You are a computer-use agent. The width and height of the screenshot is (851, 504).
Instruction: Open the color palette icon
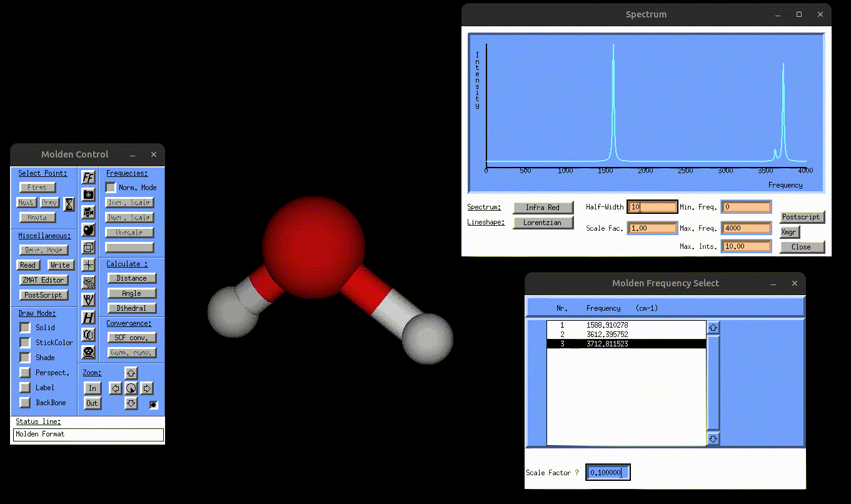click(88, 229)
